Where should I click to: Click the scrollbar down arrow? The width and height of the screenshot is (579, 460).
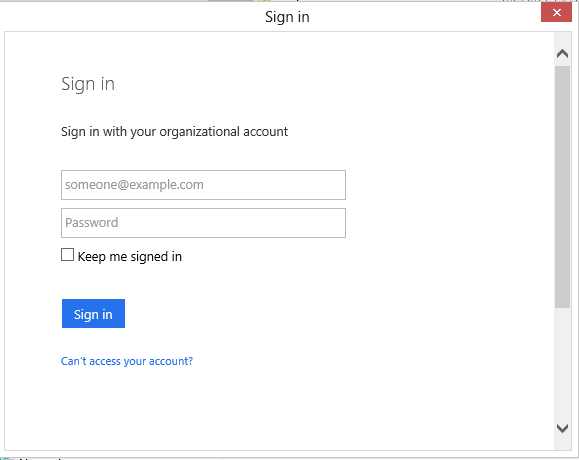562,428
